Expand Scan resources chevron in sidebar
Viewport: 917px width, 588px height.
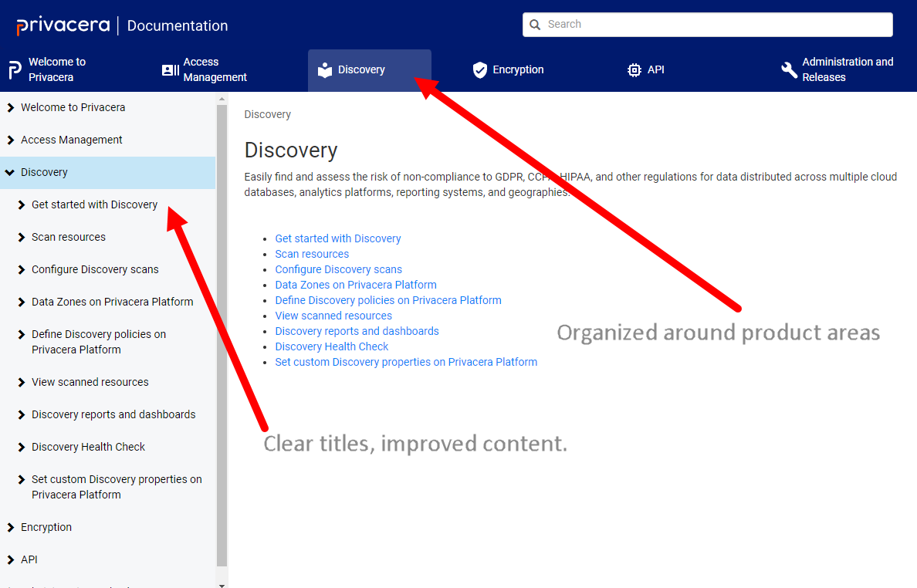pos(21,238)
